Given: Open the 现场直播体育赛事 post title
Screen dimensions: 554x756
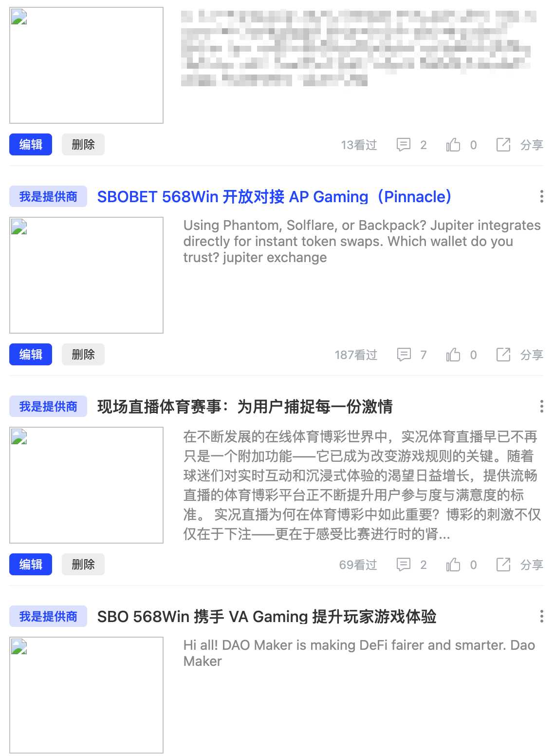Looking at the screenshot, I should 245,407.
